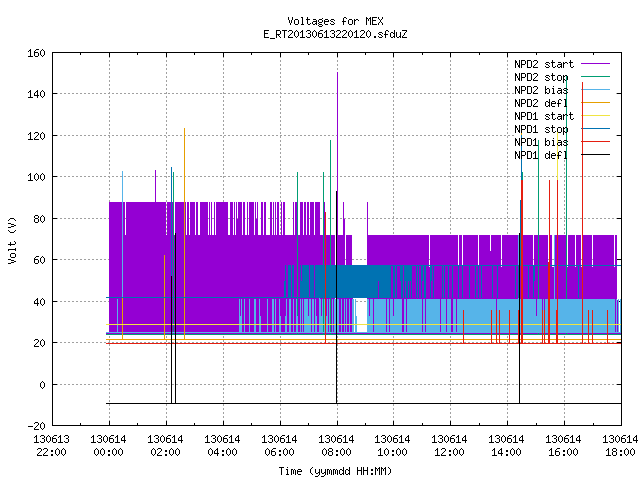The image size is (640, 480).
Task: Click the y-axis tick value 140
Action: [x=36, y=94]
